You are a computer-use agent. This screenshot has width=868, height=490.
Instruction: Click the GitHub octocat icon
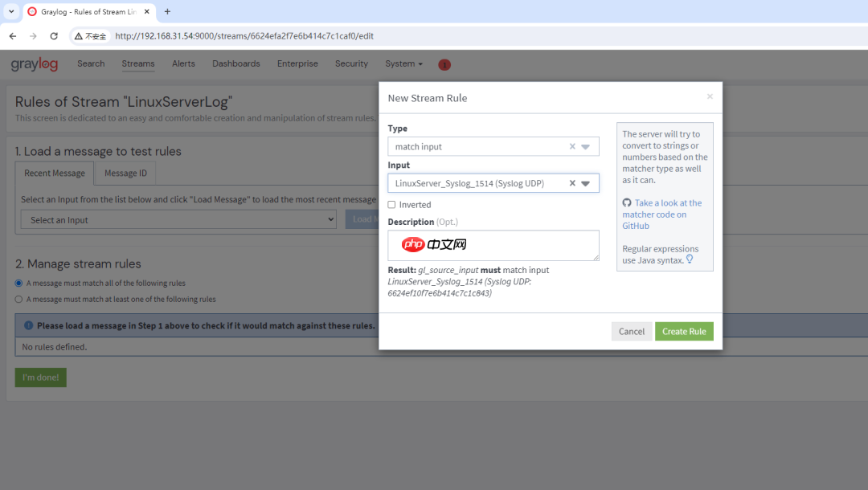tap(627, 203)
